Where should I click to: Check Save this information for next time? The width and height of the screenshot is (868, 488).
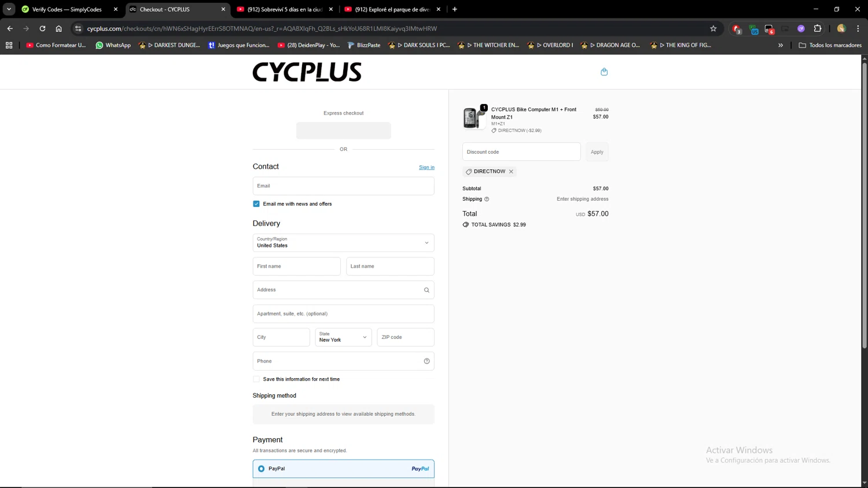coord(256,379)
